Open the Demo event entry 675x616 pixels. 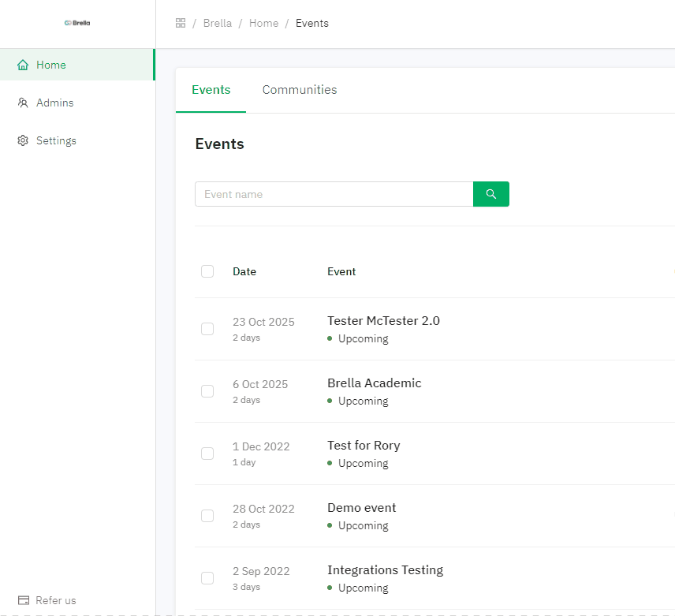click(362, 508)
